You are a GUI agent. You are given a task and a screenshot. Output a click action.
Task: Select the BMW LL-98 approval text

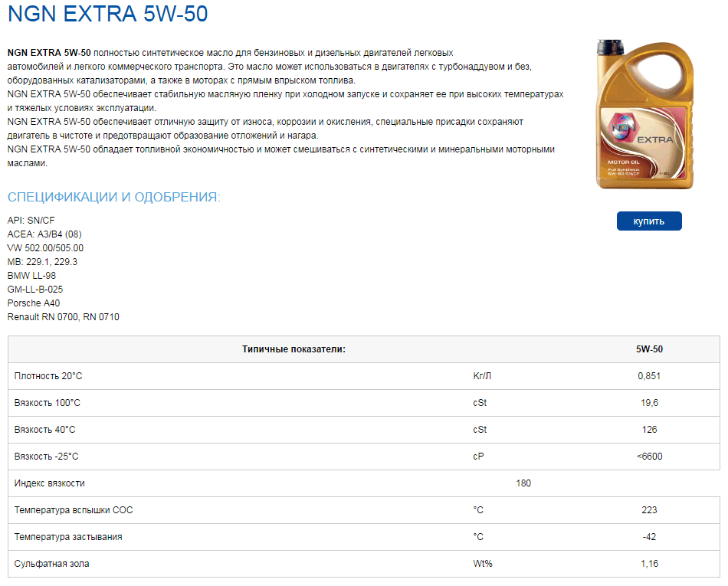(x=31, y=276)
